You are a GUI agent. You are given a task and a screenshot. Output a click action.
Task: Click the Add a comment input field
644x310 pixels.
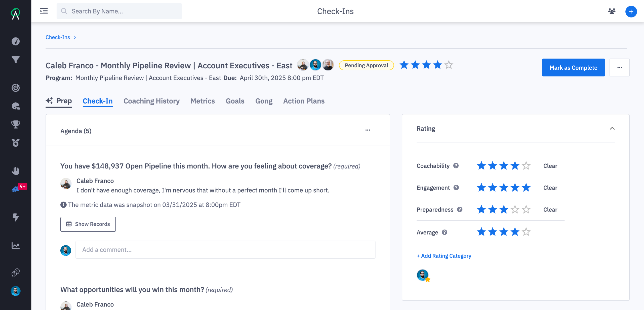(x=225, y=250)
